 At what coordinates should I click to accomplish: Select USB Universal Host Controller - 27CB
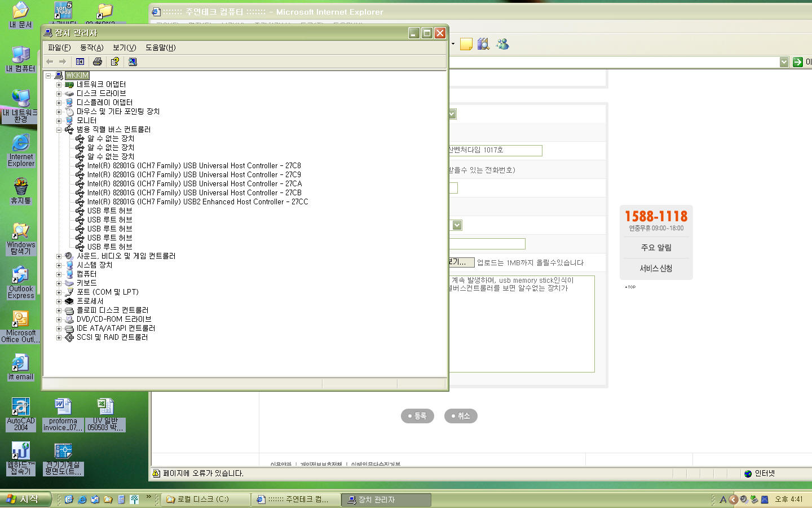pos(194,192)
